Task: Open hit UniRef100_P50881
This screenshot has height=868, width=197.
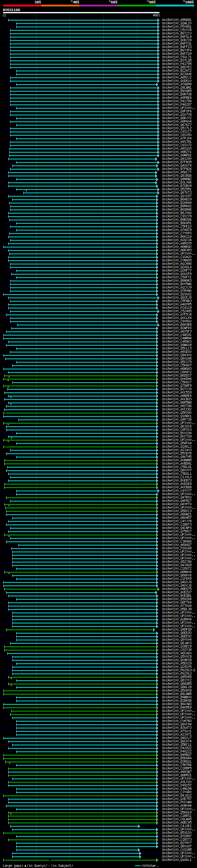Action: click(x=176, y=26)
